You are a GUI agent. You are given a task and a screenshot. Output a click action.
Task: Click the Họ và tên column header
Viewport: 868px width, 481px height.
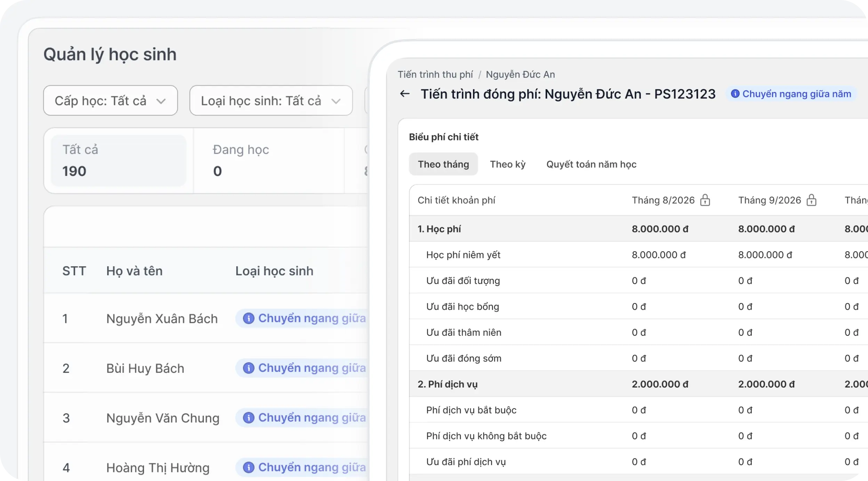tap(134, 271)
